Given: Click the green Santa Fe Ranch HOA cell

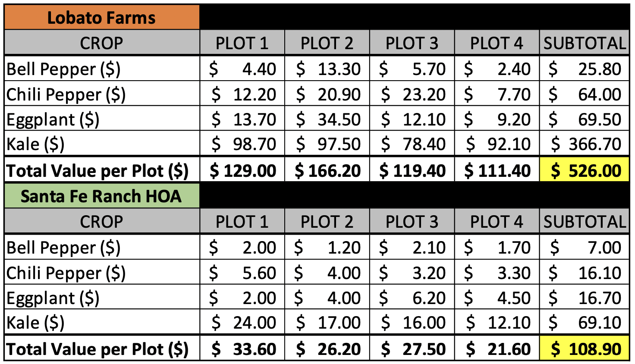Looking at the screenshot, I should [x=102, y=196].
